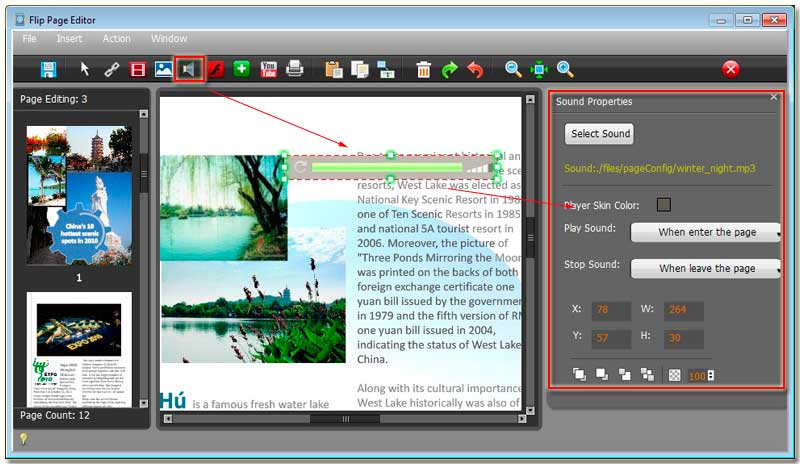Screen dimensions: 800x464
Task: Bring object to front icon
Action: coord(579,375)
